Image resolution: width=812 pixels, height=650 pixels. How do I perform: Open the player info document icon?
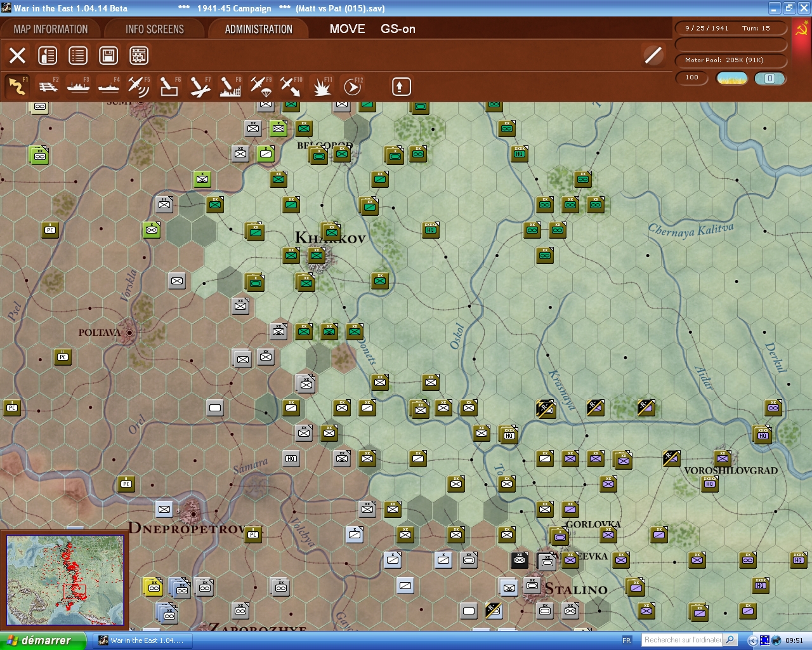point(48,56)
